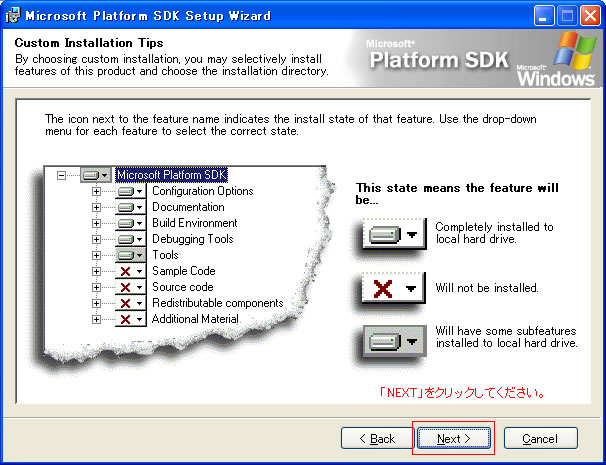Select the Redistributable components label
Image resolution: width=606 pixels, height=465 pixels.
[218, 303]
